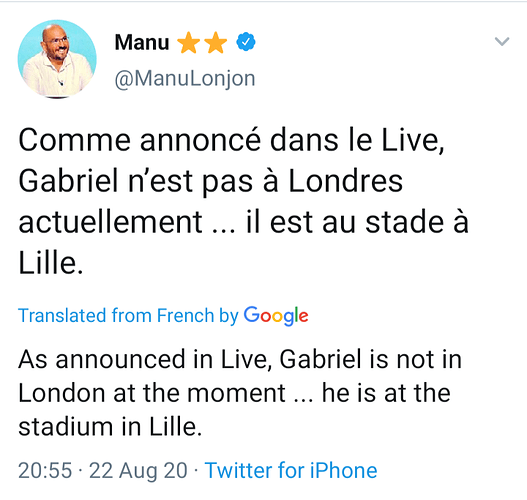Click the blue verified badge beside Manu
Viewport: 527px width, 500px height.
click(246, 42)
